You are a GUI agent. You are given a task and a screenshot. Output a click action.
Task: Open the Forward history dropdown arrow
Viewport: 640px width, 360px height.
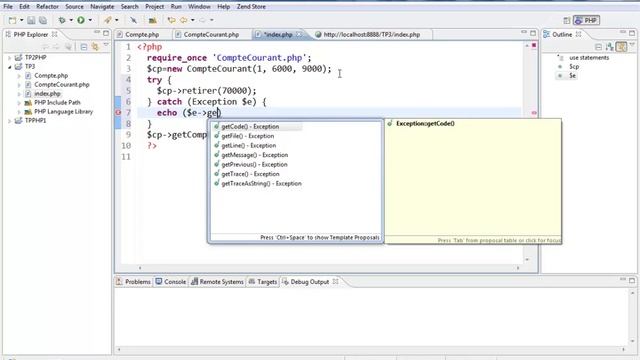[211, 20]
